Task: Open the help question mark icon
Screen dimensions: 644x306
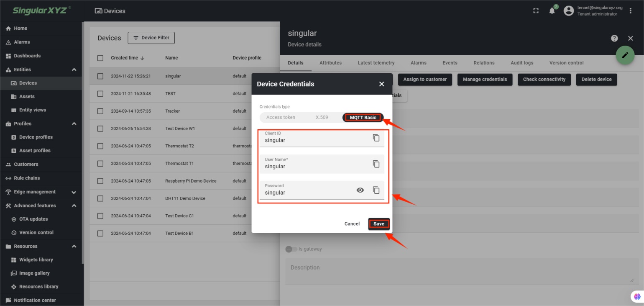Action: tap(614, 38)
